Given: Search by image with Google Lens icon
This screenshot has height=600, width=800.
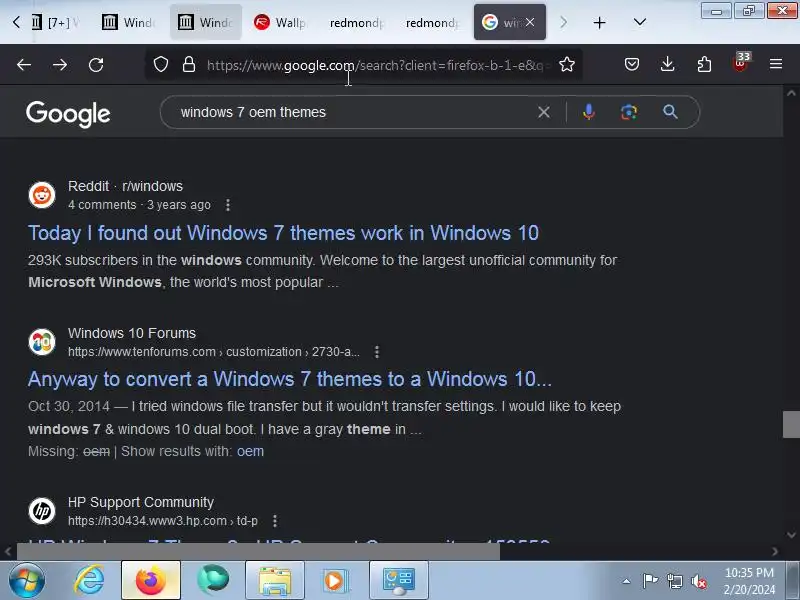Looking at the screenshot, I should click(x=629, y=112).
